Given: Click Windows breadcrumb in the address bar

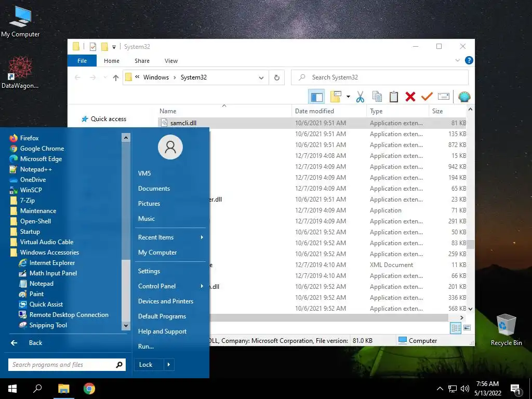Looking at the screenshot, I should 156,77.
